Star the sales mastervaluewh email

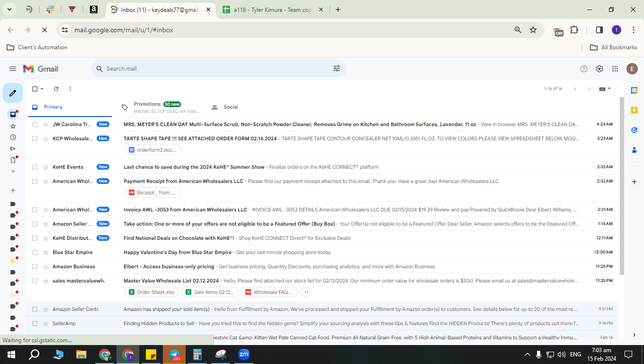[45, 281]
